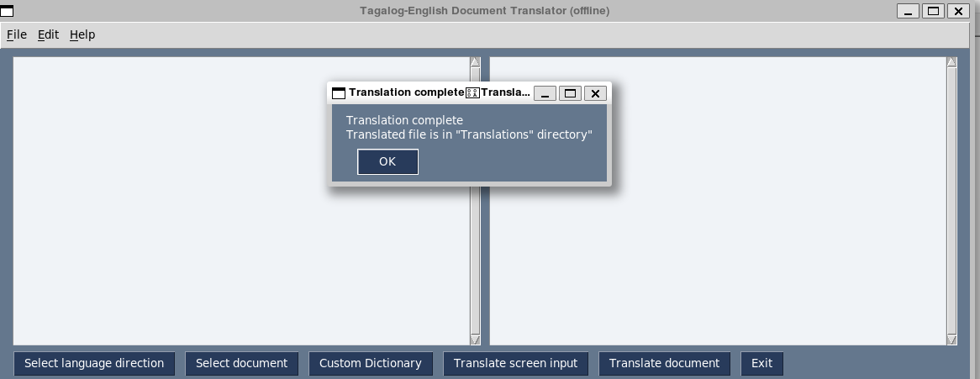Click 'Translated file is in "Translations" directory' text

pos(469,134)
